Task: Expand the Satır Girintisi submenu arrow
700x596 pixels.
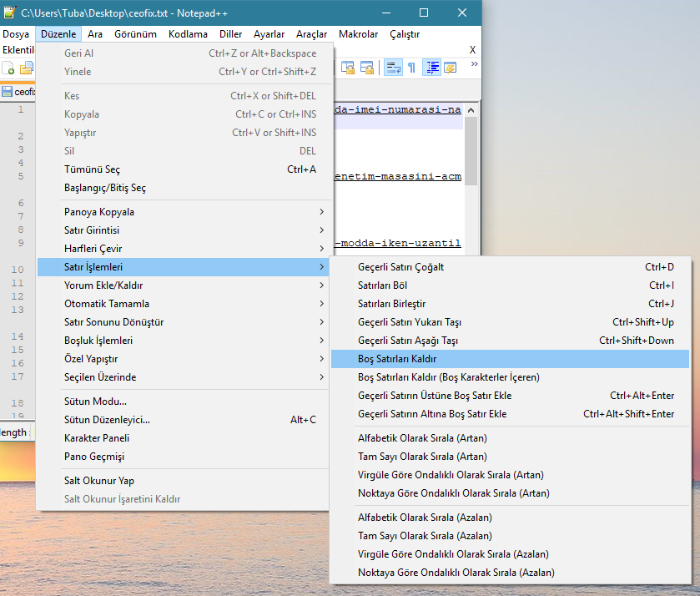Action: pyautogui.click(x=321, y=230)
